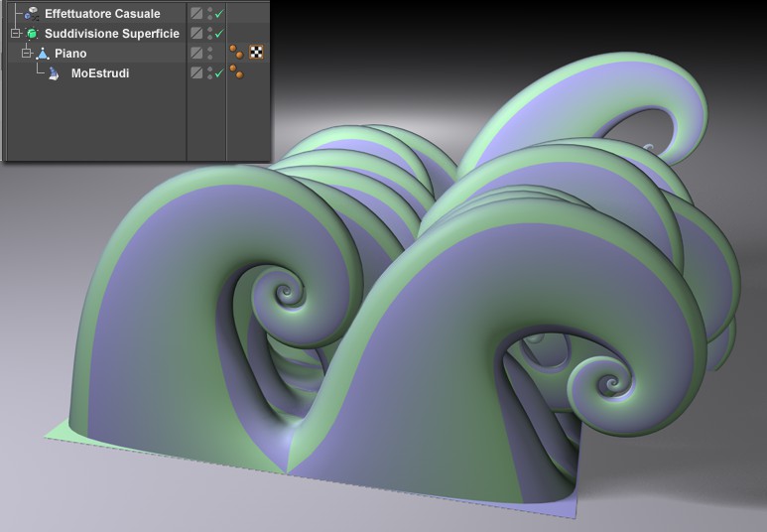
Task: Select the MoEstrudi tree entry
Action: tap(100, 73)
